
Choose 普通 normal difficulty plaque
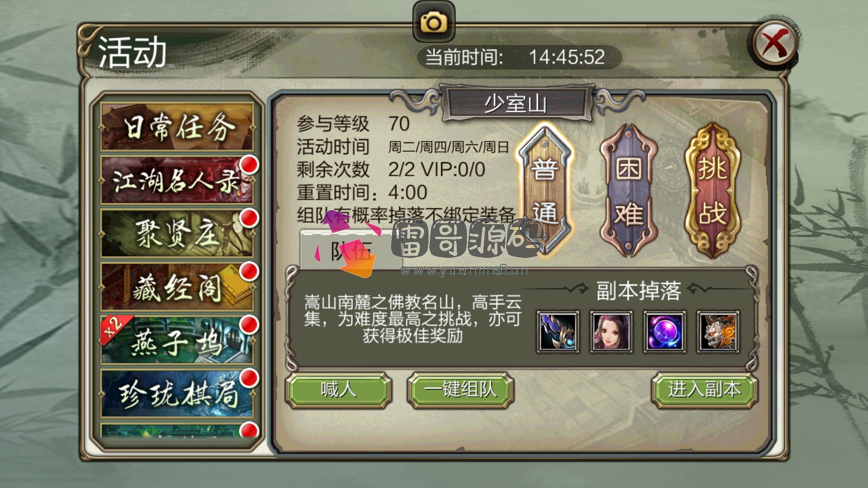pos(545,190)
